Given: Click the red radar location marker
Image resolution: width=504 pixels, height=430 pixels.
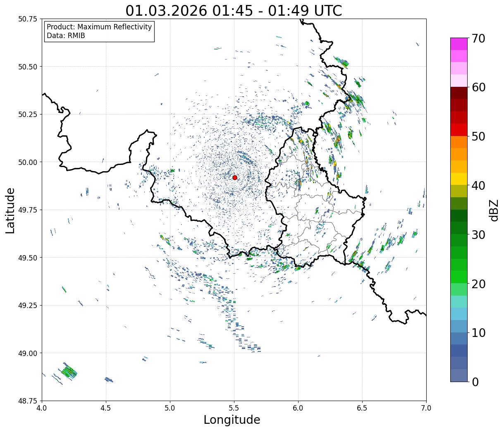Looking at the screenshot, I should [235, 177].
